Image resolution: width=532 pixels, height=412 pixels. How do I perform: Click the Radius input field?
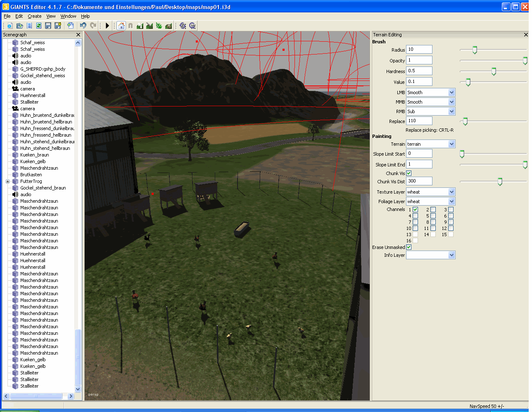click(419, 50)
